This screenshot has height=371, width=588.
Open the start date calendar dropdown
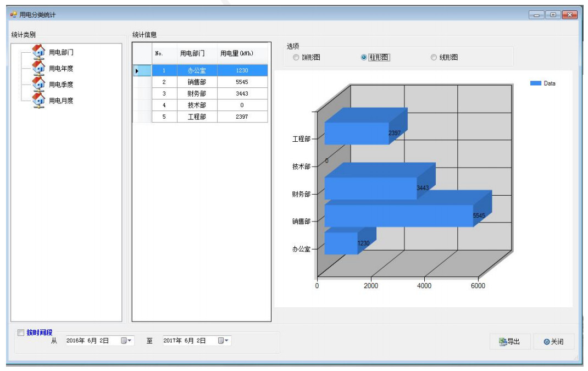coord(126,341)
